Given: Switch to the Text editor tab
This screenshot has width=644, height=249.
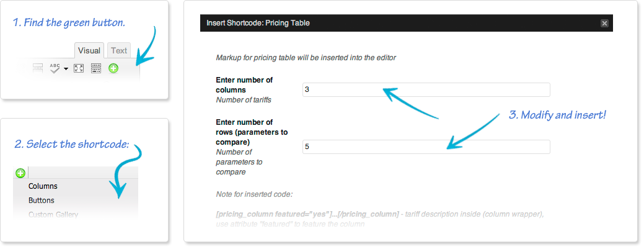Looking at the screenshot, I should [x=119, y=51].
